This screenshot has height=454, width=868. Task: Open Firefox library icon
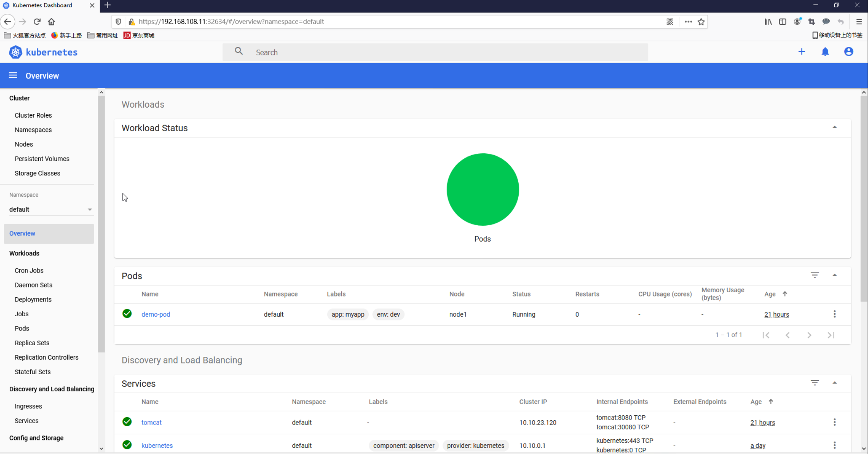pyautogui.click(x=768, y=22)
